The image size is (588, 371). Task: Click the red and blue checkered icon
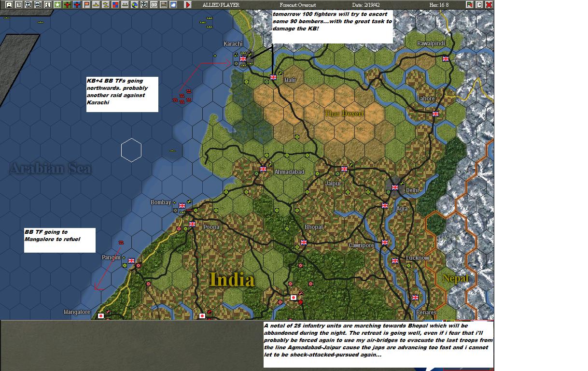tap(115, 5)
